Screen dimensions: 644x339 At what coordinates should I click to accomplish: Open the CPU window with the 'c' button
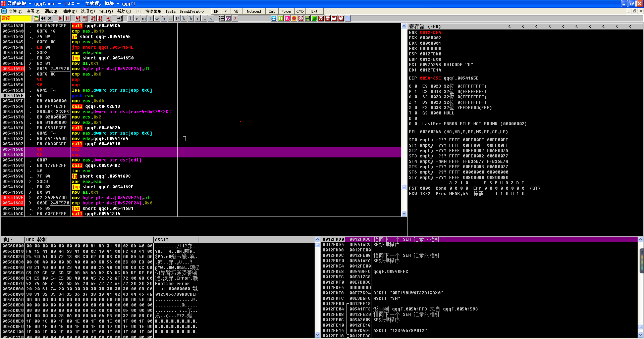tap(170, 18)
